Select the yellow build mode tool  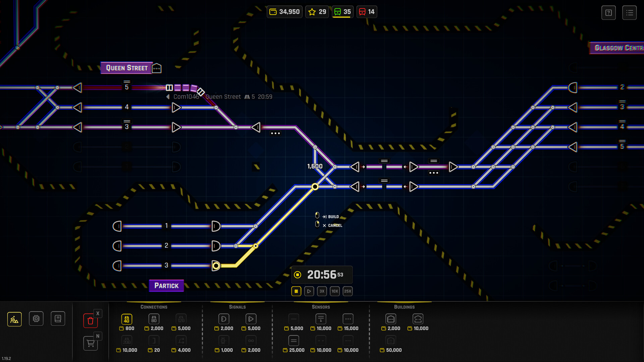[x=14, y=319]
